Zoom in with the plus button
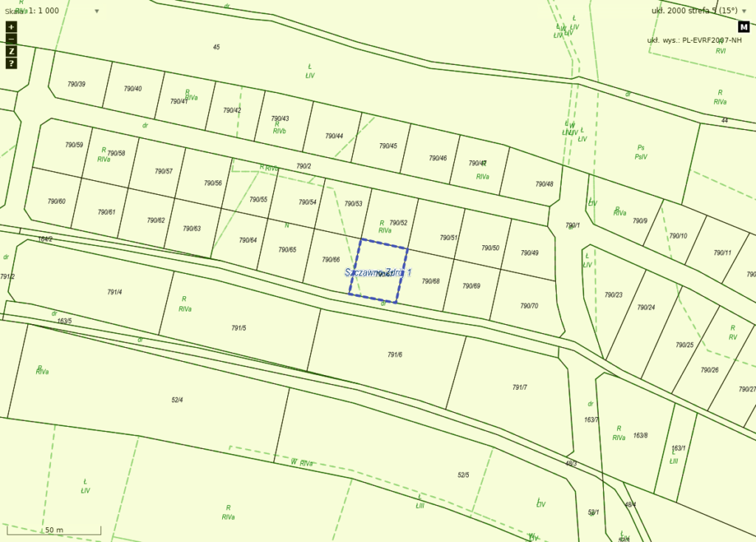Screen dimensions: 756x542 coord(11,27)
